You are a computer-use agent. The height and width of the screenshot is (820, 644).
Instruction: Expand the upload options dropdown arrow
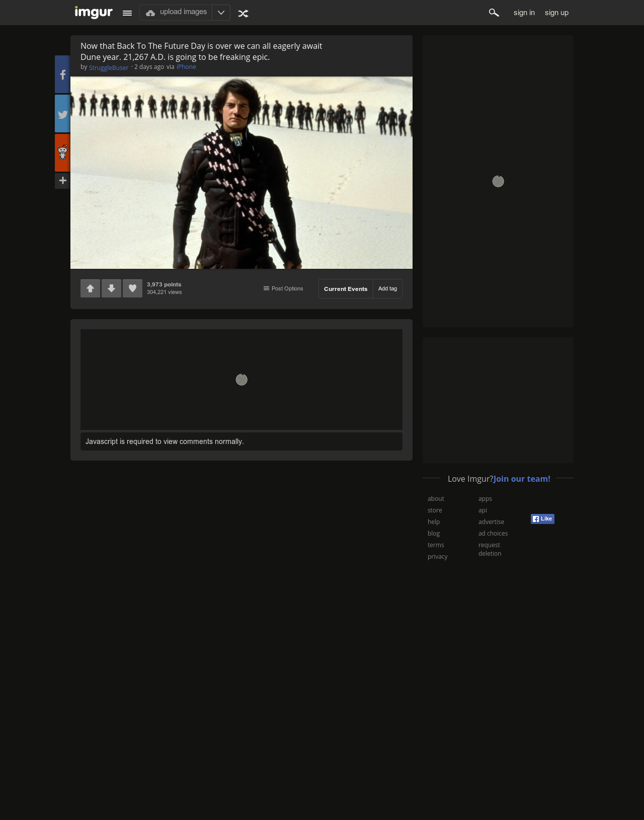pyautogui.click(x=221, y=13)
